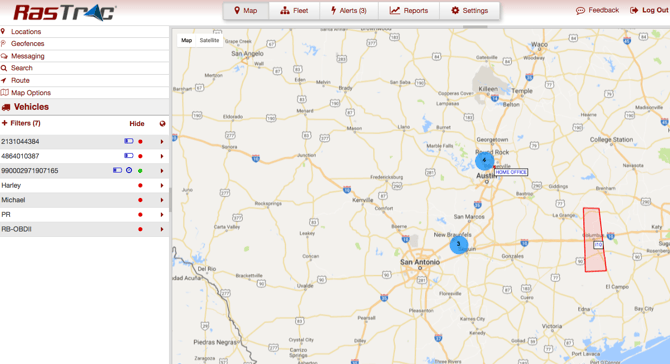Click the RasTrac logo
This screenshot has height=364, width=670.
tap(64, 12)
